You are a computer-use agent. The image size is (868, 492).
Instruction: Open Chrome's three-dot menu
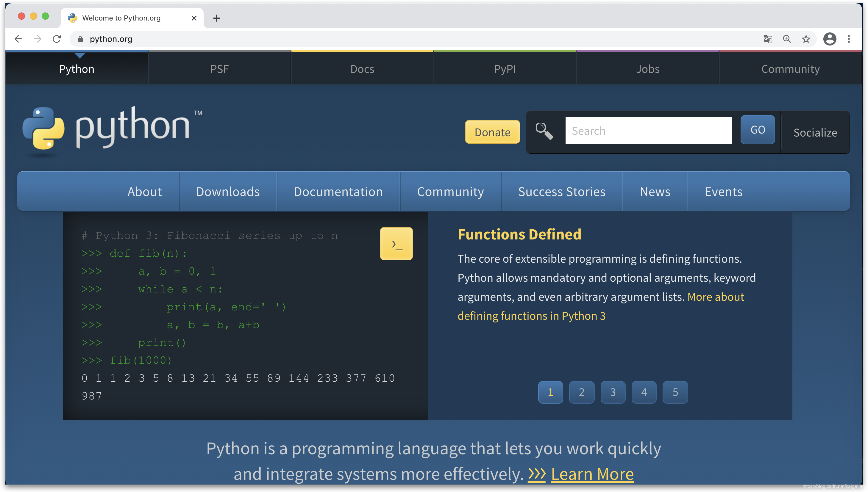point(849,39)
